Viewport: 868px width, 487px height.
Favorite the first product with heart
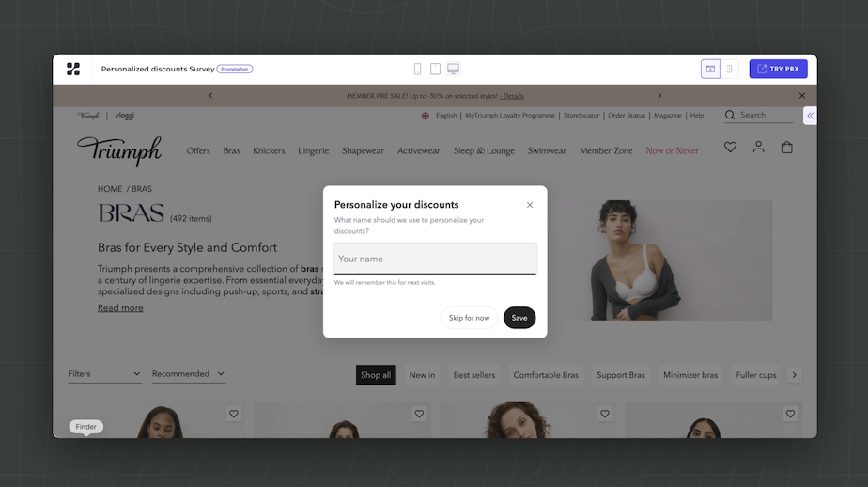point(234,414)
